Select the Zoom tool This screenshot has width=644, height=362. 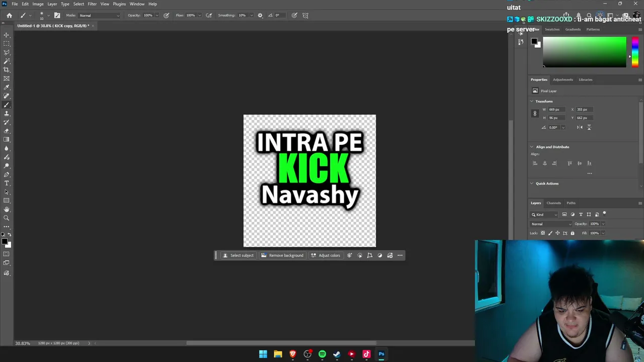(x=7, y=218)
